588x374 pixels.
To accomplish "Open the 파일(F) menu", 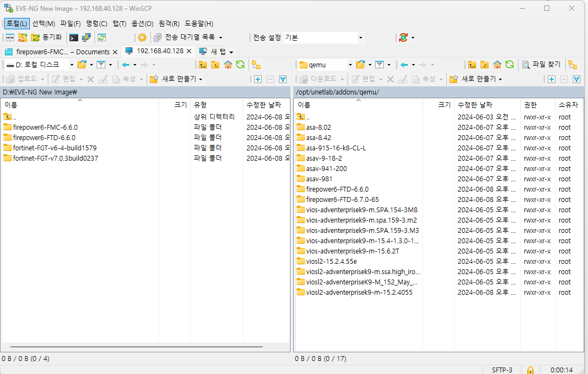I will click(x=71, y=23).
